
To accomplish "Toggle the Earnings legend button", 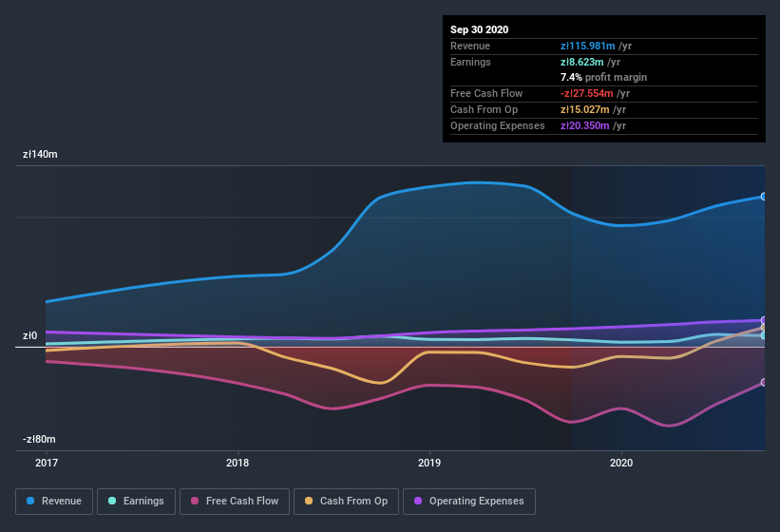I will pyautogui.click(x=136, y=502).
